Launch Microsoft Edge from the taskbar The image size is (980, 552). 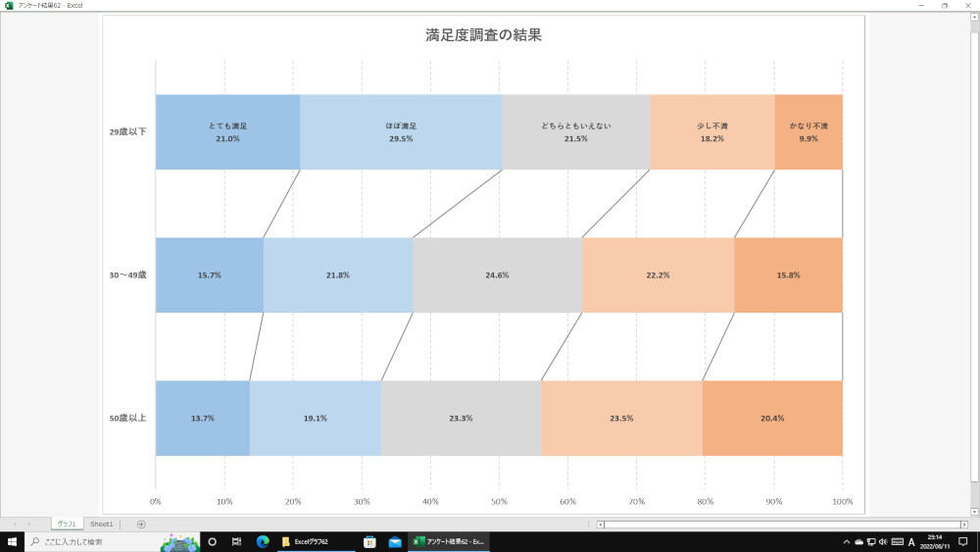263,541
